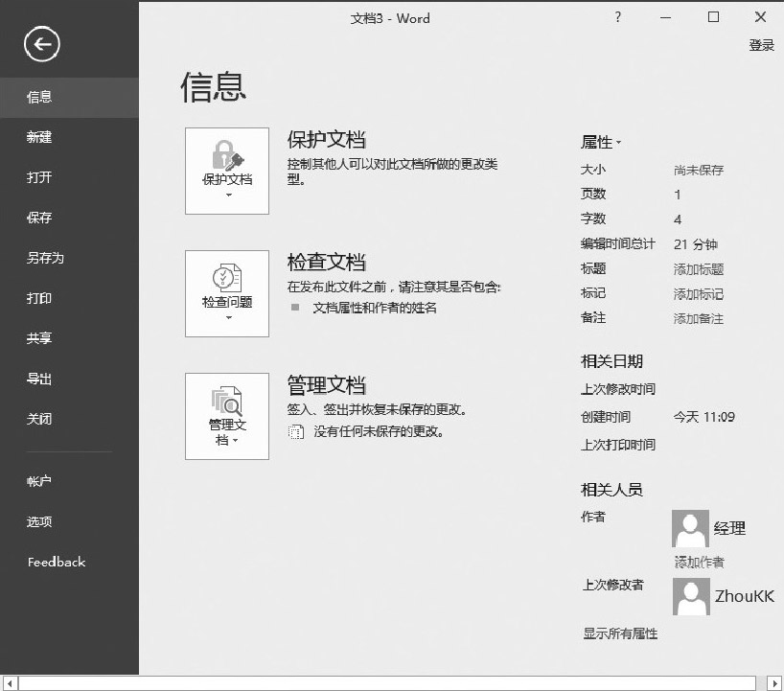The image size is (784, 691).
Task: Expand the 属性 properties dropdown
Action: pyautogui.click(x=601, y=142)
